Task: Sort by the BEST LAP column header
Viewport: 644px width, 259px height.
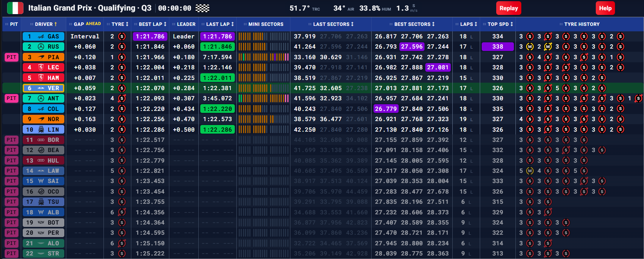Action: [150, 24]
